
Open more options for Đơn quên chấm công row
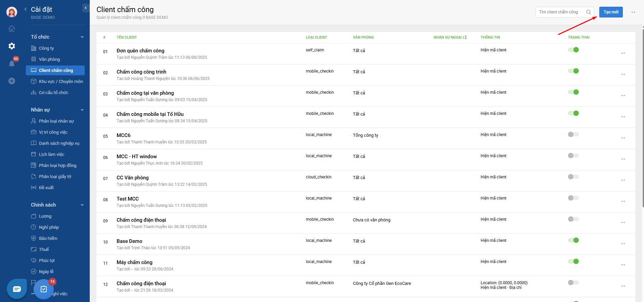click(x=623, y=53)
